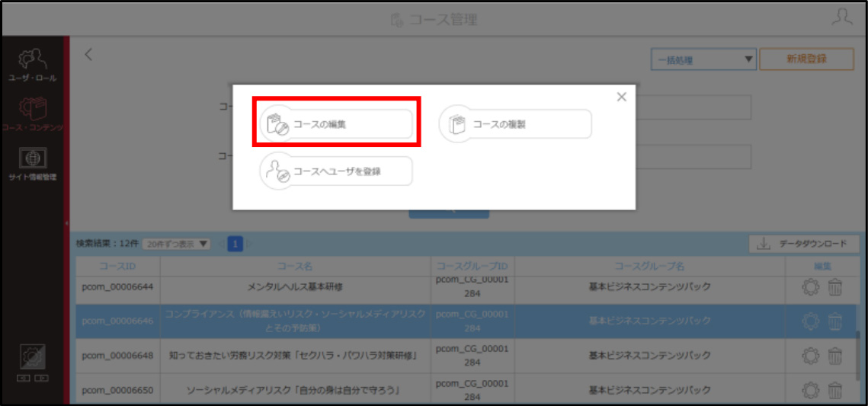
Task: Open the user profile icon
Action: 842,18
